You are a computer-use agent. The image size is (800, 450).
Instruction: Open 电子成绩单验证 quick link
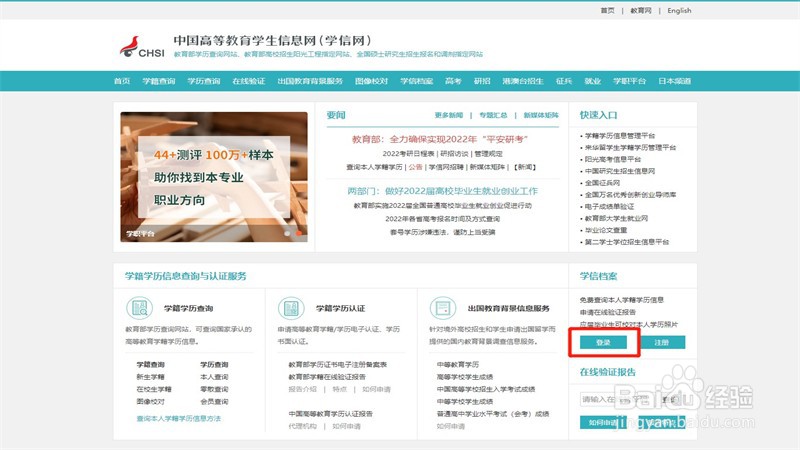click(609, 207)
